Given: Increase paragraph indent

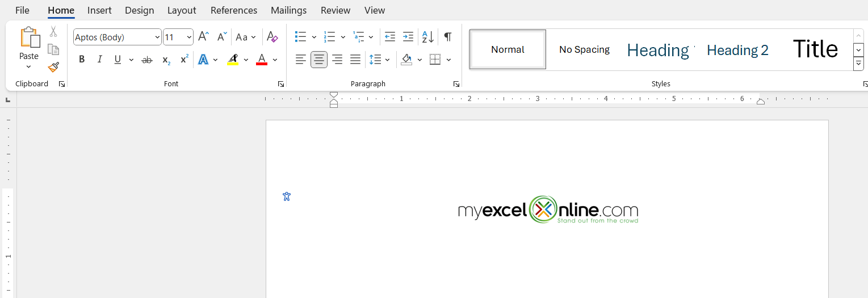Looking at the screenshot, I should click(x=408, y=37).
